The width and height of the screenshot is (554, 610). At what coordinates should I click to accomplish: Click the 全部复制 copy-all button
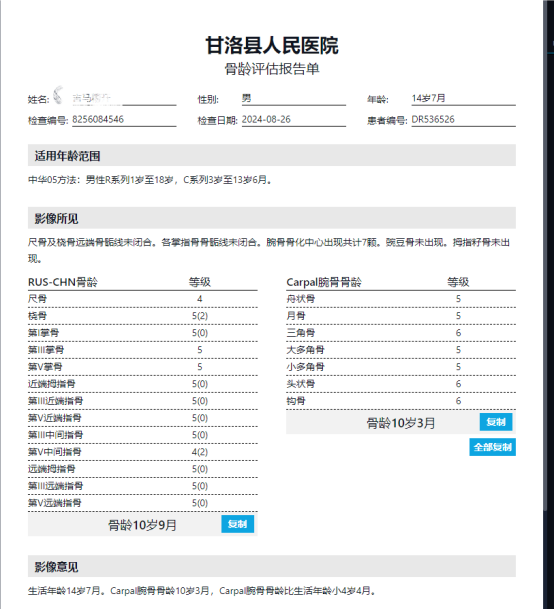[x=493, y=447]
